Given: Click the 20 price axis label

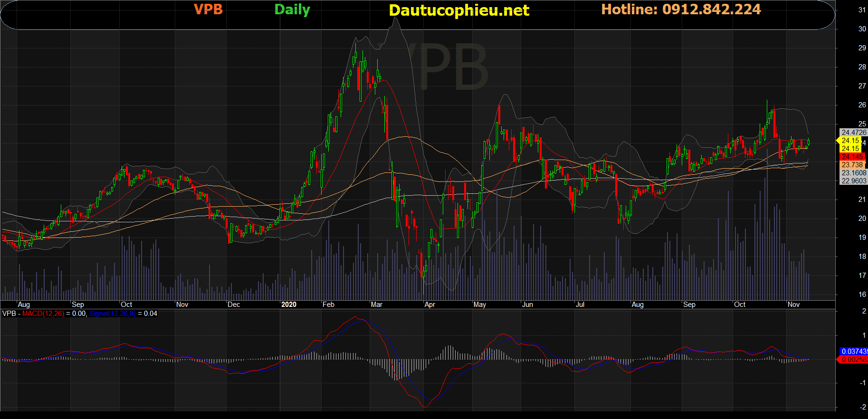Looking at the screenshot, I should [862, 219].
